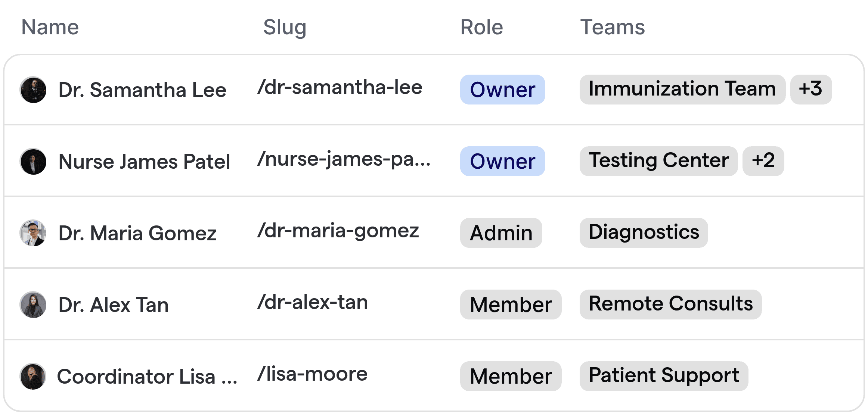The image size is (868, 415).
Task: Click Coordinator Lisa's avatar
Action: 33,377
